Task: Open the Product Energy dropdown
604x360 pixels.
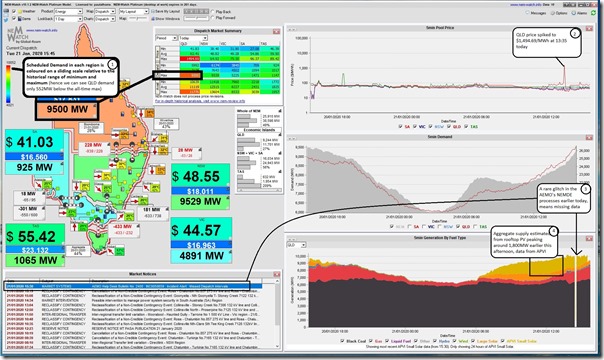Action: click(68, 12)
